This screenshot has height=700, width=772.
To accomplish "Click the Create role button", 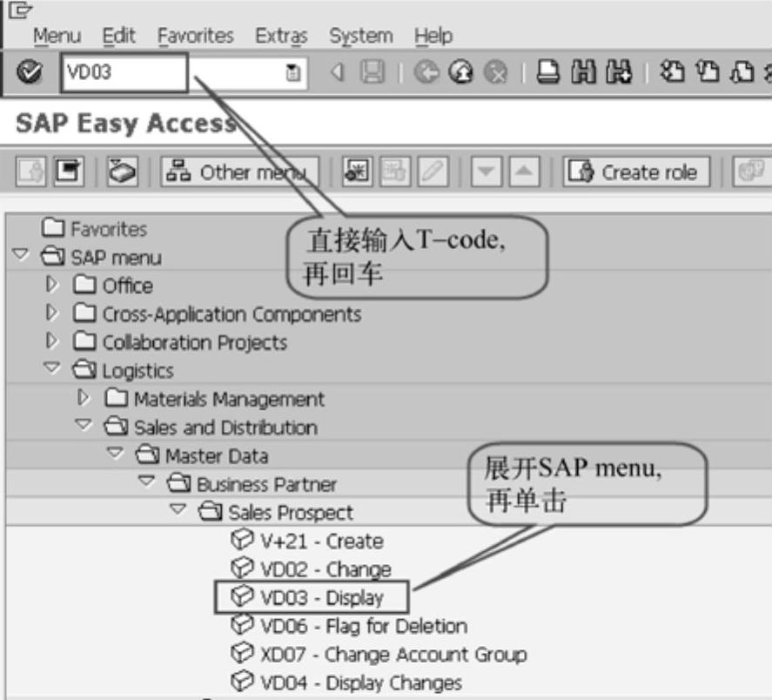I will (x=636, y=172).
